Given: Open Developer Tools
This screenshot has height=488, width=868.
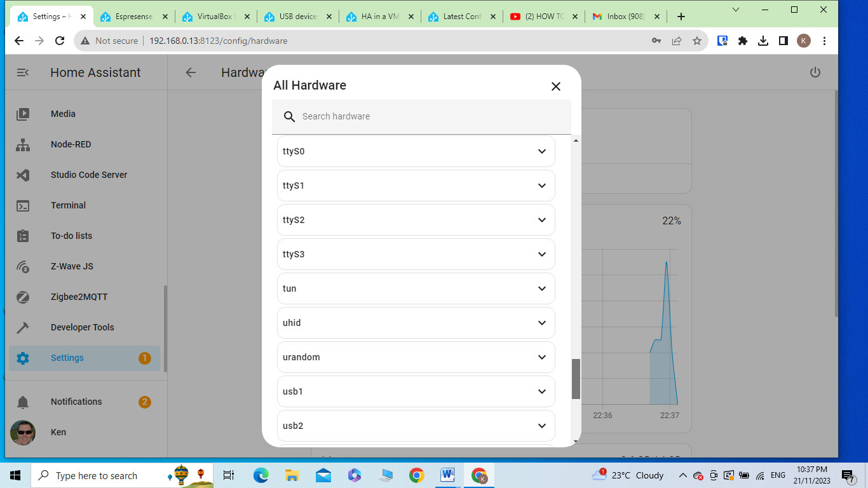Looking at the screenshot, I should coord(82,327).
